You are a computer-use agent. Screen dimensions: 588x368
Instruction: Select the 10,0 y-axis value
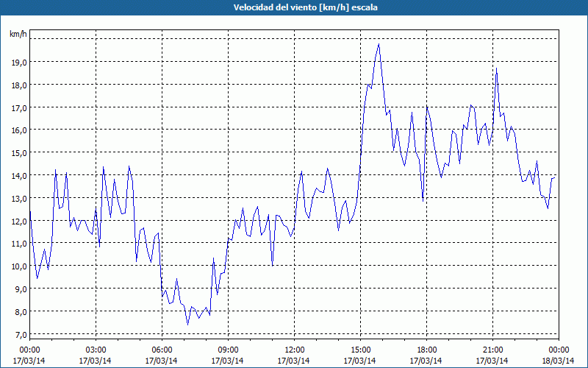[19, 266]
